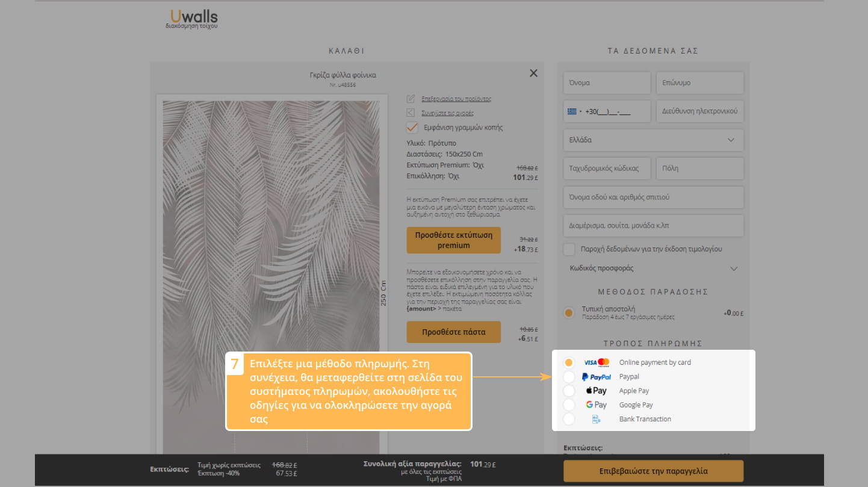Click the Visa Mastercard card logo
The width and height of the screenshot is (868, 487).
[x=596, y=362]
